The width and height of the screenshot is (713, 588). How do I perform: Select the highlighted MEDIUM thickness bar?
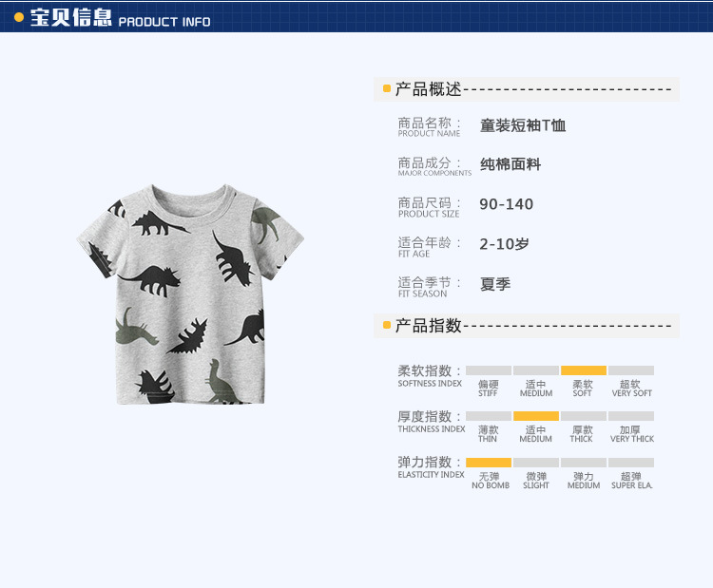tap(536, 416)
